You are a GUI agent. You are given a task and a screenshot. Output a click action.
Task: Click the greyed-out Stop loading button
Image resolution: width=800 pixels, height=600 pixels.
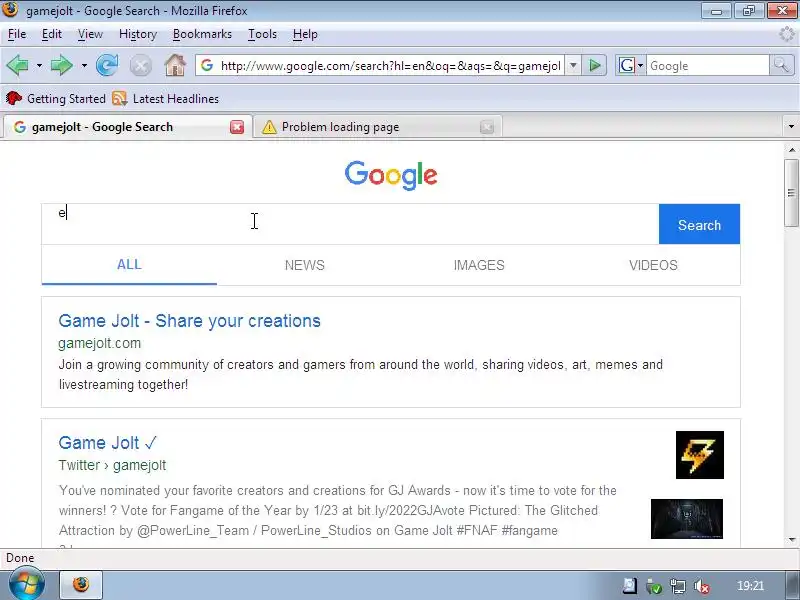141,66
